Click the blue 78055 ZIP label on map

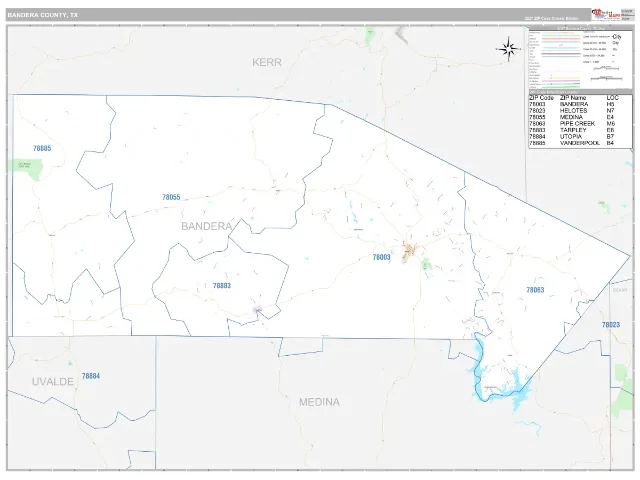[x=171, y=197]
